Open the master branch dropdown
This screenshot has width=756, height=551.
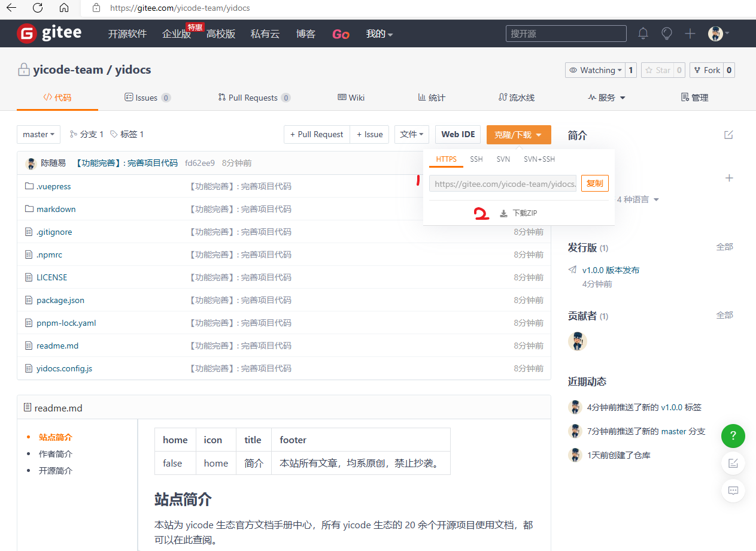tap(38, 134)
